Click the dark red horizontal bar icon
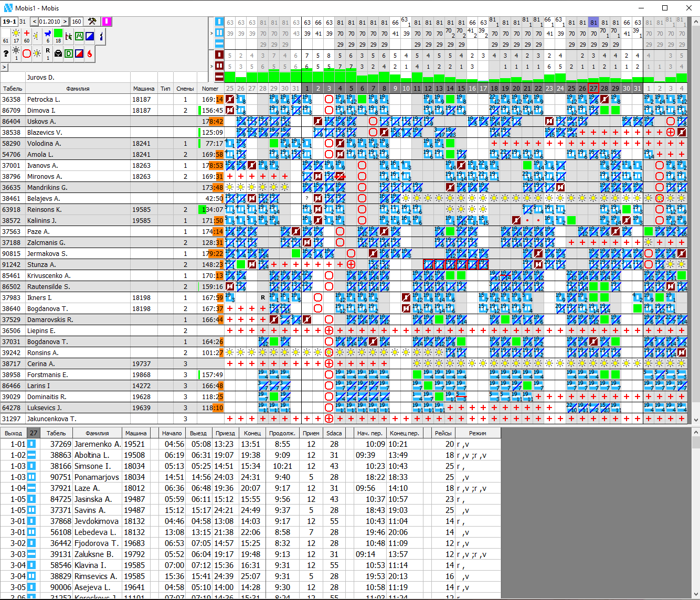The height and width of the screenshot is (600, 700). (x=219, y=77)
